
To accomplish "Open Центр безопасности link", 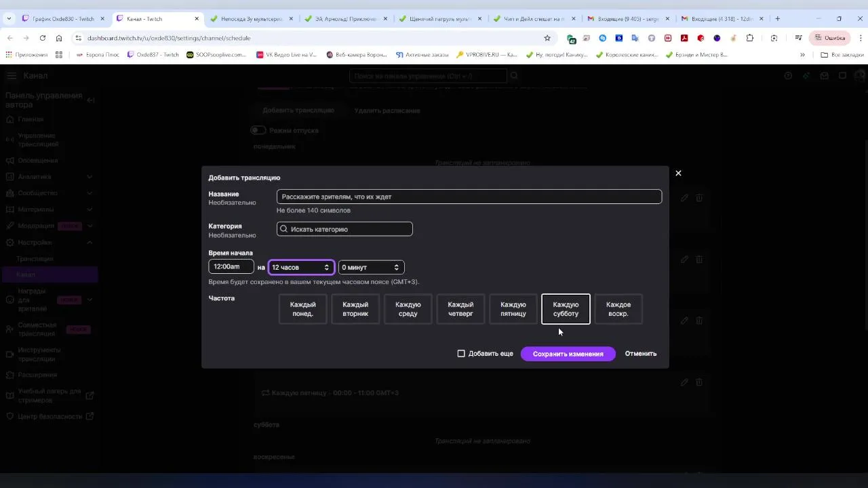I will pos(50,417).
